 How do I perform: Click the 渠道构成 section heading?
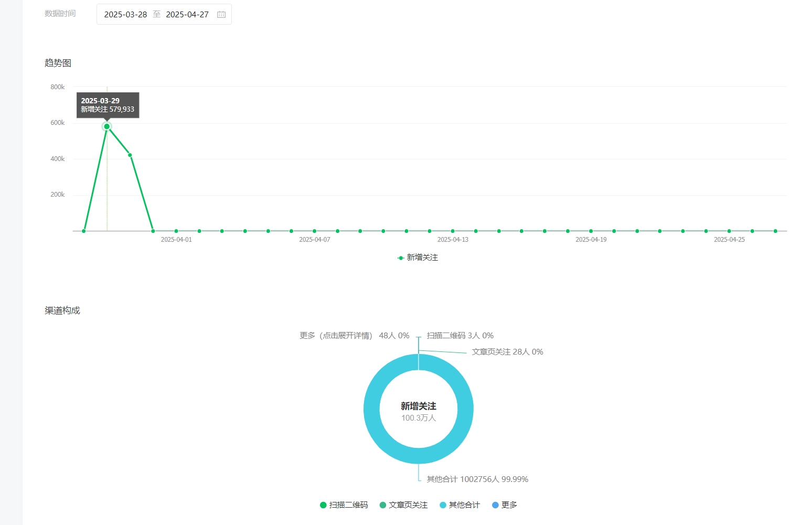(x=62, y=310)
